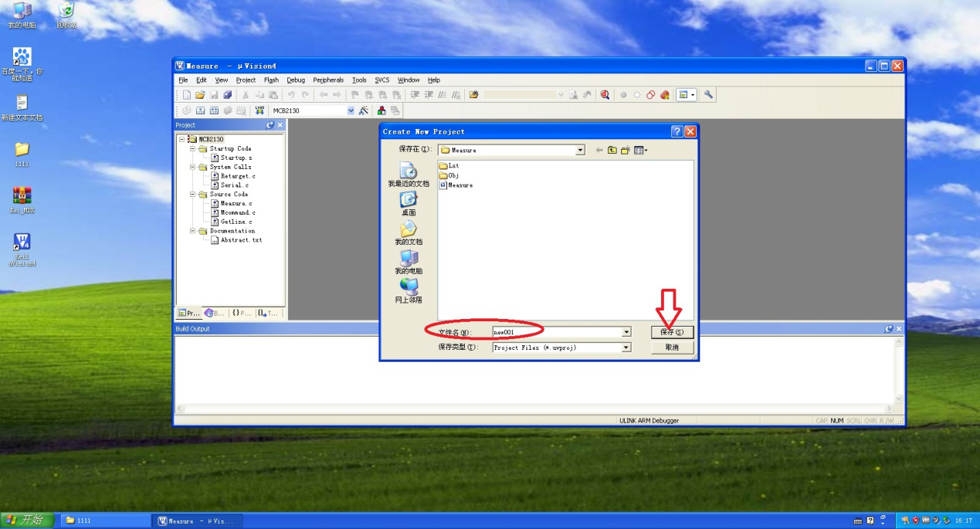The height and width of the screenshot is (529, 980).
Task: Click the Configuration wrench icon in toolbar
Action: 708,95
